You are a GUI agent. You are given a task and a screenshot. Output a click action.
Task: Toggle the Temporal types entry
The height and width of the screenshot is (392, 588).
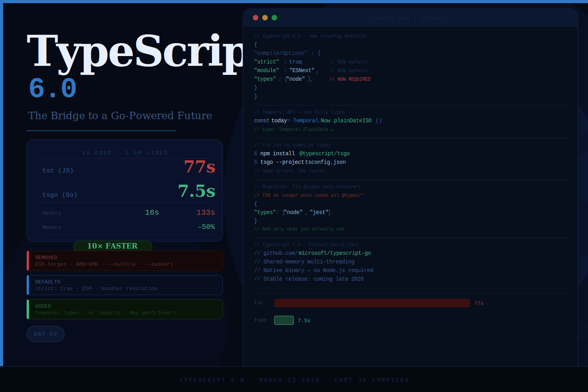[x=57, y=312]
